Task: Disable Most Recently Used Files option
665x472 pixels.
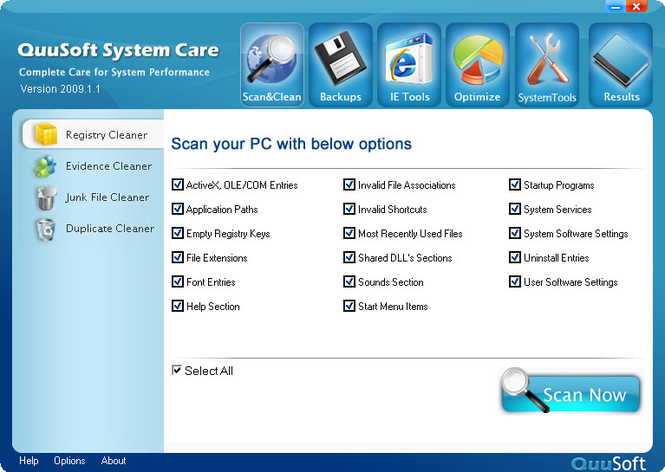Action: click(349, 233)
